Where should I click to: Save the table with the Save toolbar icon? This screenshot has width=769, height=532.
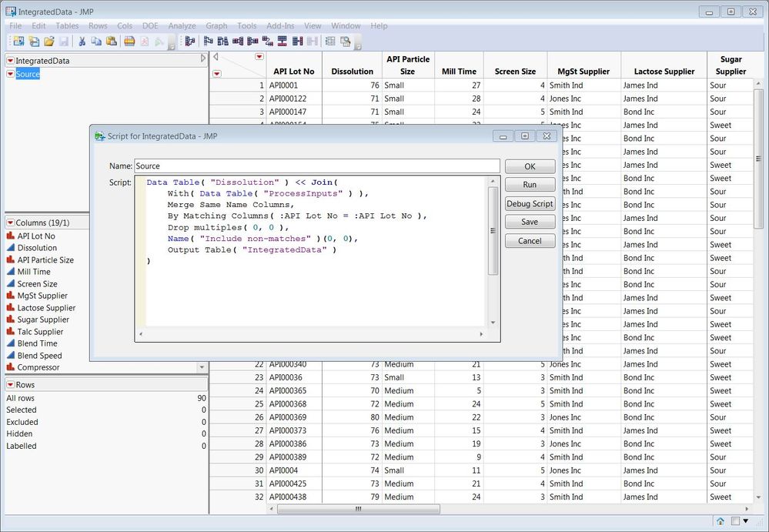click(x=64, y=41)
